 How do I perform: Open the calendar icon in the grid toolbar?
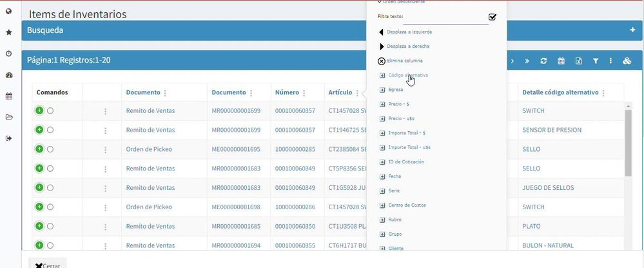point(561,61)
